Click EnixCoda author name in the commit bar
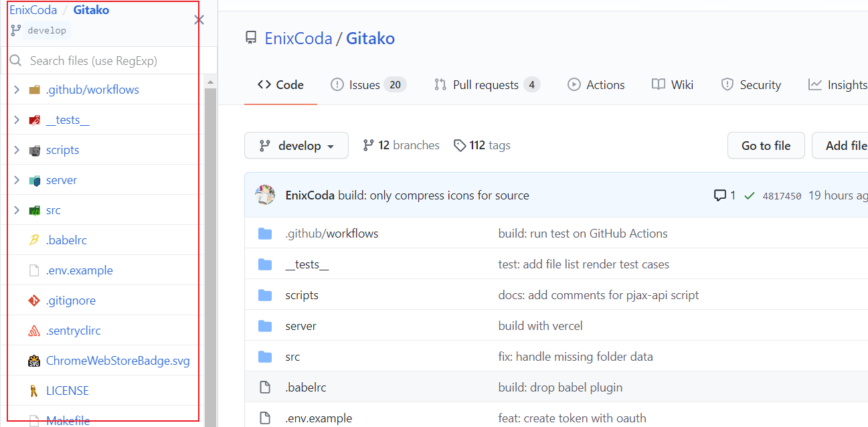This screenshot has width=868, height=427. point(310,195)
